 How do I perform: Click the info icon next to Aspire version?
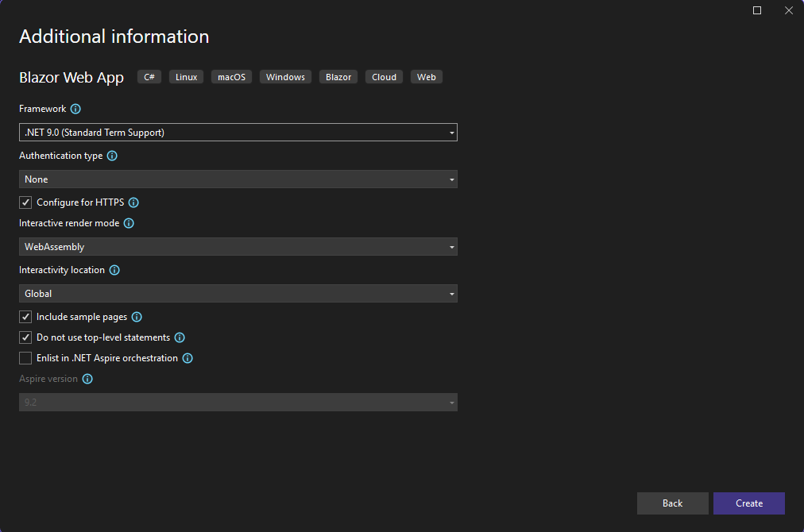[x=87, y=379]
